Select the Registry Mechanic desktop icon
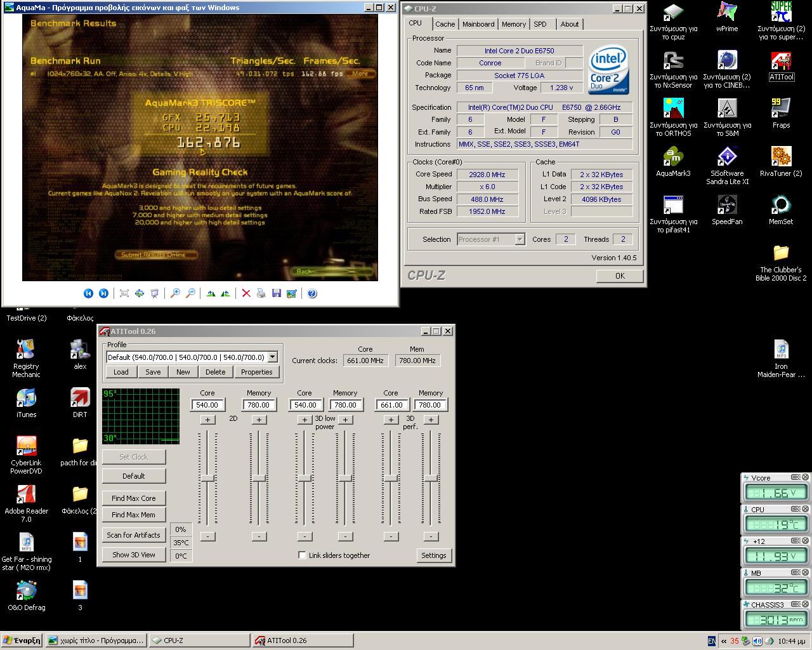The image size is (812, 650). click(26, 359)
